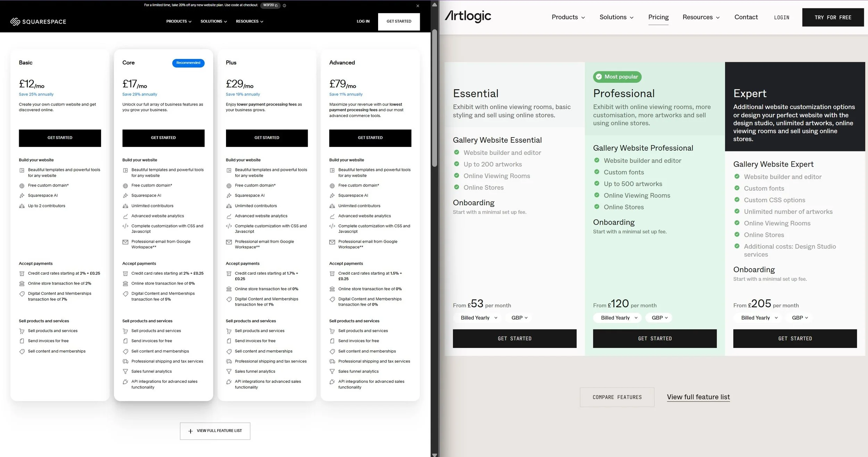Image resolution: width=868 pixels, height=457 pixels.
Task: Click Save 11% annually on Advanced
Action: [346, 94]
